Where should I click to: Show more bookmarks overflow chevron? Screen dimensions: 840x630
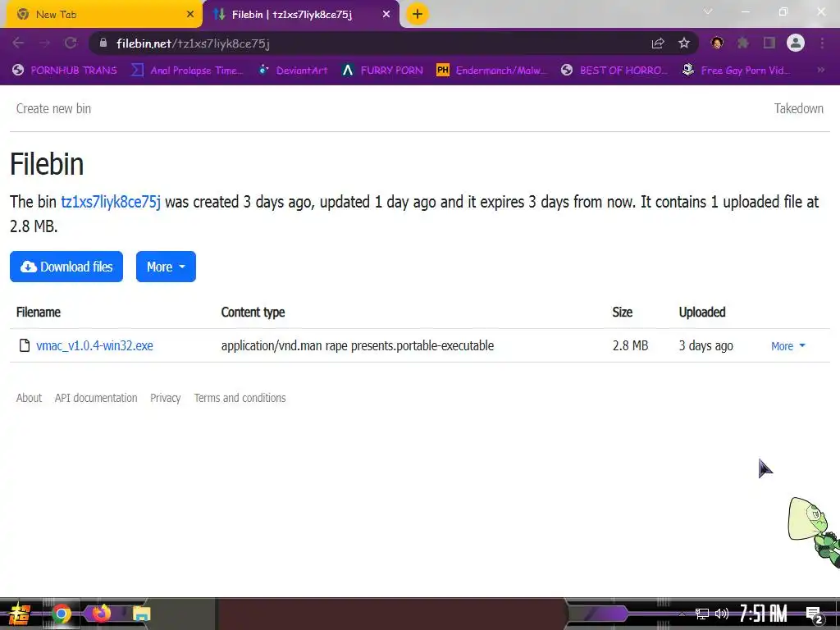pos(820,71)
